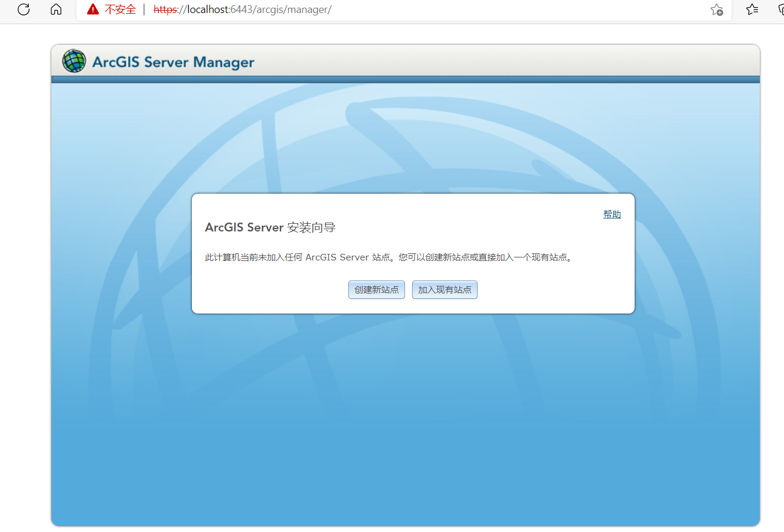Click the ArcGIS Server Manager globe logo
The height and width of the screenshot is (532, 784).
tap(74, 61)
